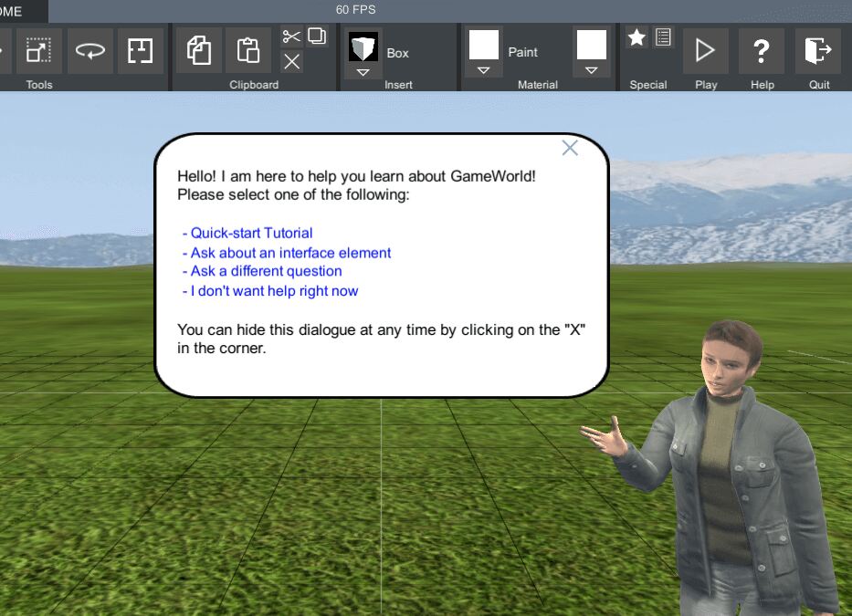Select the Rotate tool in Tools
The image size is (852, 616).
click(x=90, y=50)
